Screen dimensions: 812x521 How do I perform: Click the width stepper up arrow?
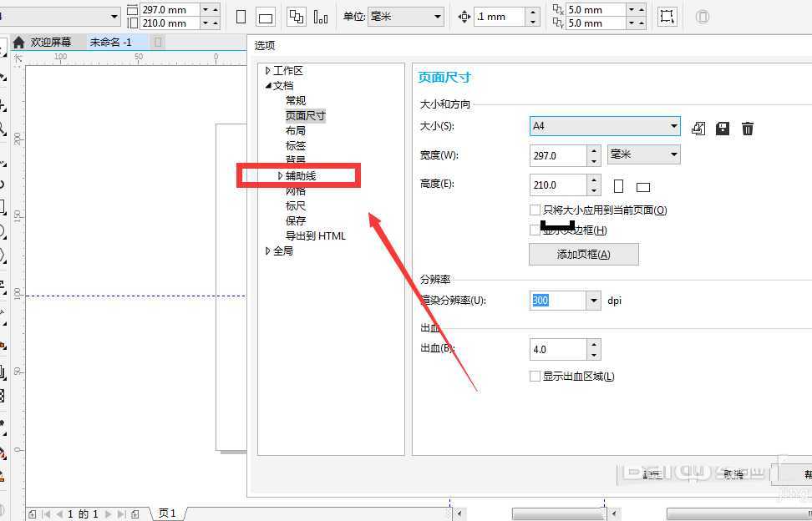592,149
